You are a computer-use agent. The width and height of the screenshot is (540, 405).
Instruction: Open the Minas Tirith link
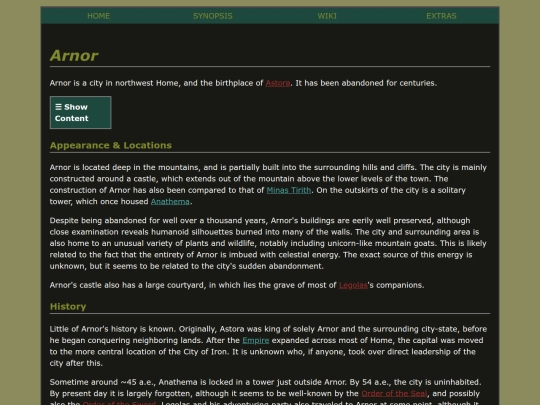[289, 190]
